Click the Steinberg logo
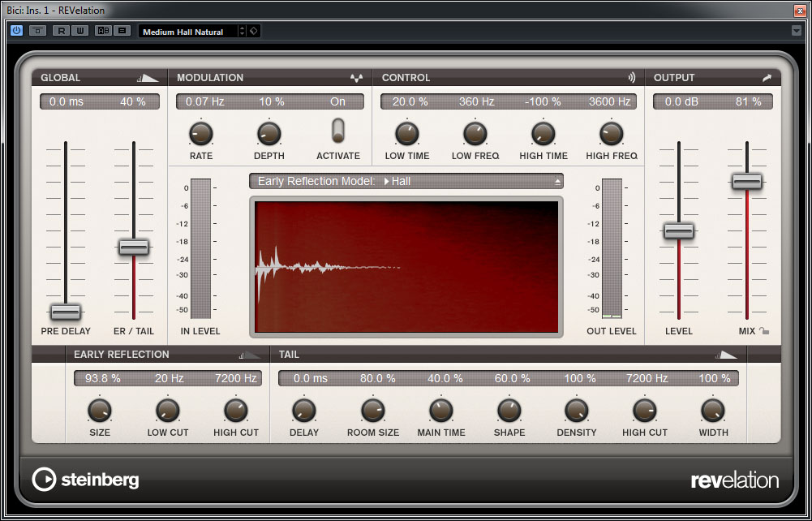Viewport: 812px width, 521px height. (x=85, y=480)
